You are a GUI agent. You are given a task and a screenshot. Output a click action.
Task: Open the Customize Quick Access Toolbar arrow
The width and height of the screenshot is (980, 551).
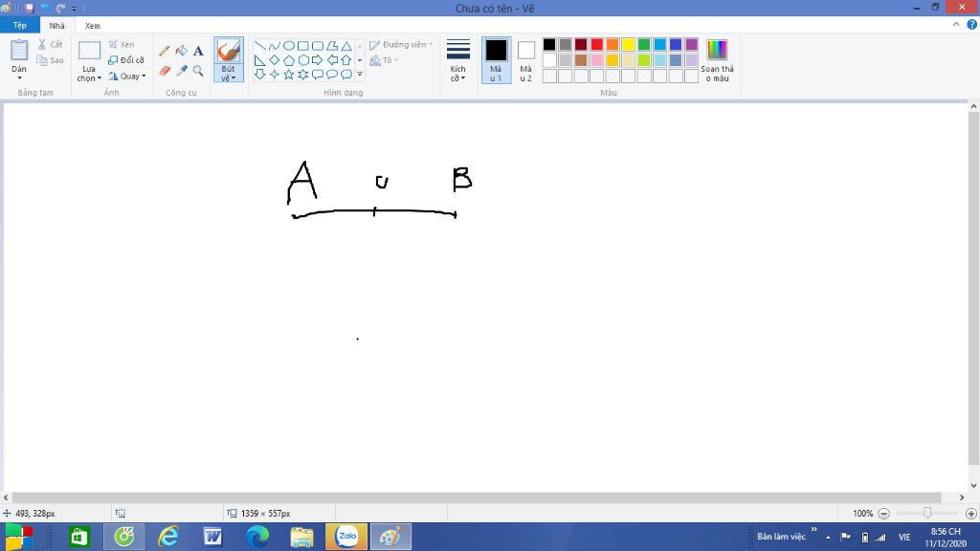[x=74, y=9]
